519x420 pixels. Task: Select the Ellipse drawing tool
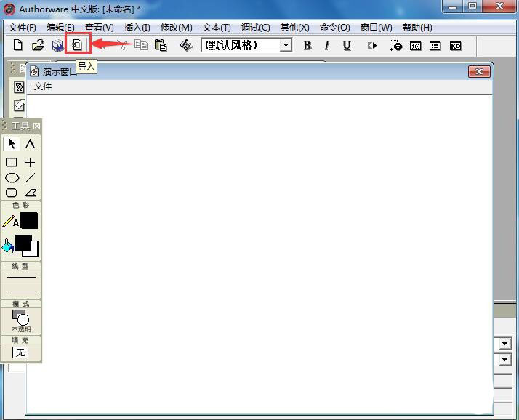pos(12,177)
